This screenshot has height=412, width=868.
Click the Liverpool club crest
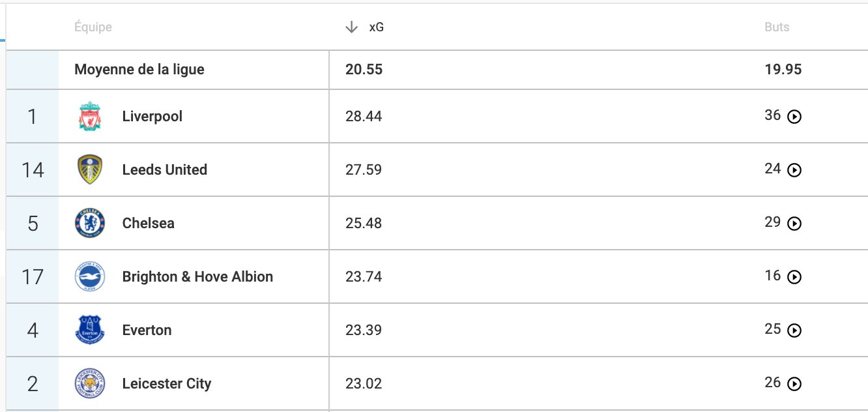(90, 117)
